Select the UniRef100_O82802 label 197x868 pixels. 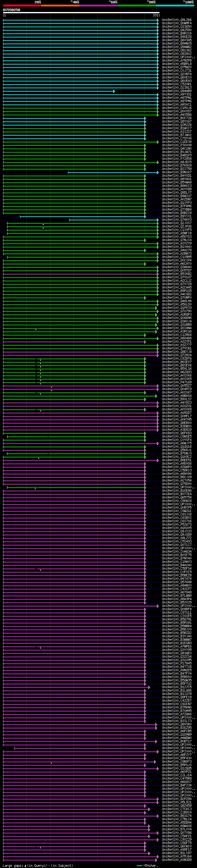tap(177, 54)
